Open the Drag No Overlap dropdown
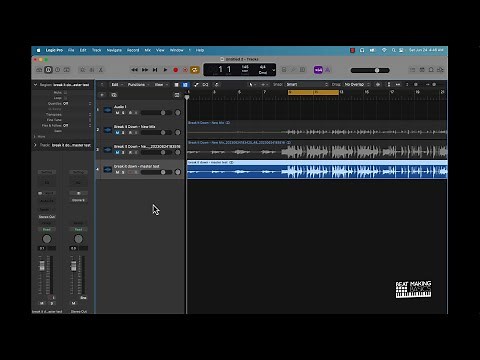This screenshot has width=480, height=360. pos(357,85)
